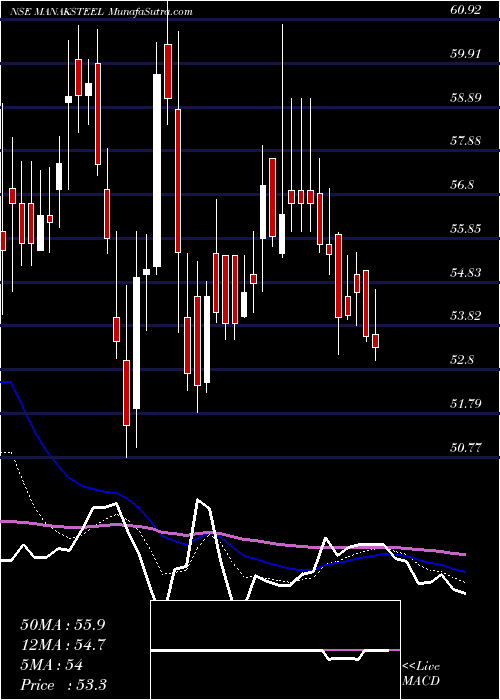Select the 60.92 price axis label
The image size is (500, 700).
coord(465,10)
